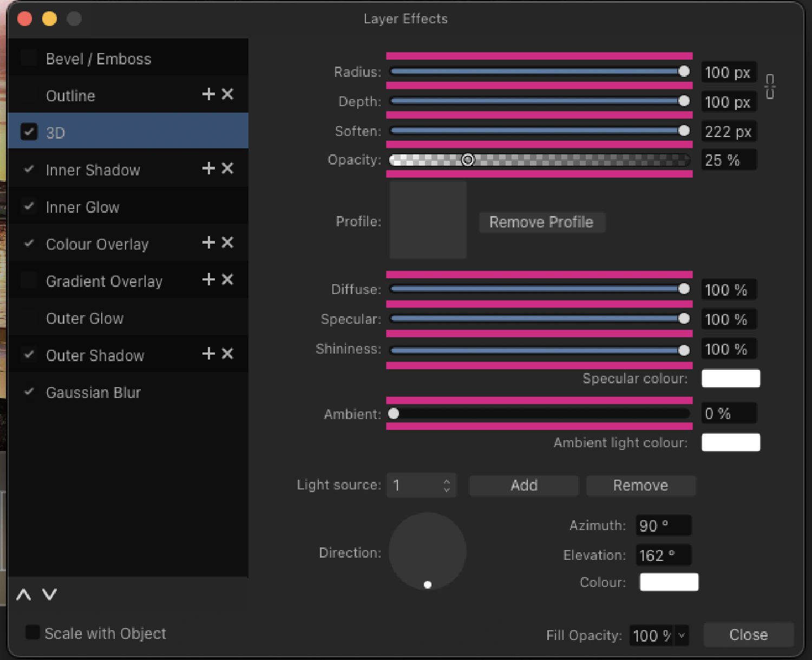Delete Colour Overlay using its X icon

pos(228,243)
